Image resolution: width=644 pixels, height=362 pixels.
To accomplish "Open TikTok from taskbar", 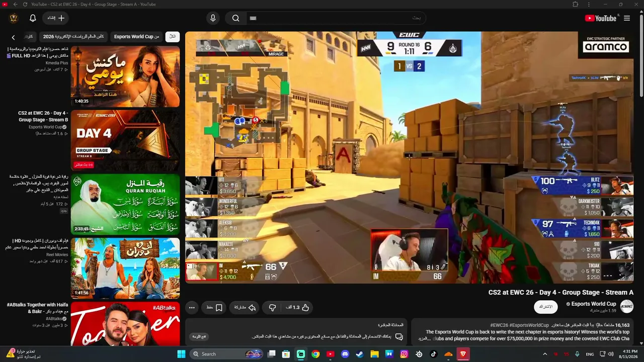I will [434, 354].
